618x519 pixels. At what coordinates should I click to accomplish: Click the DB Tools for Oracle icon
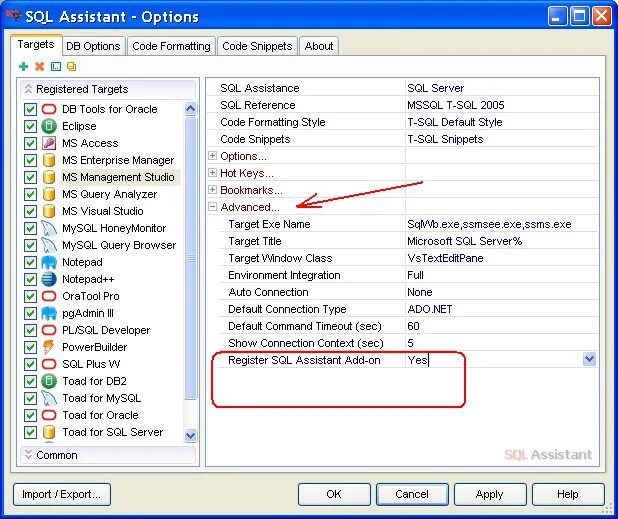point(49,109)
